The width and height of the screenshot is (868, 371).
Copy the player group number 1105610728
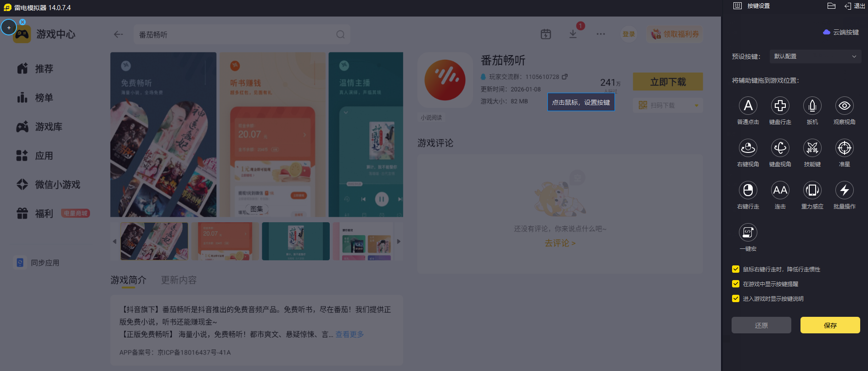[565, 77]
